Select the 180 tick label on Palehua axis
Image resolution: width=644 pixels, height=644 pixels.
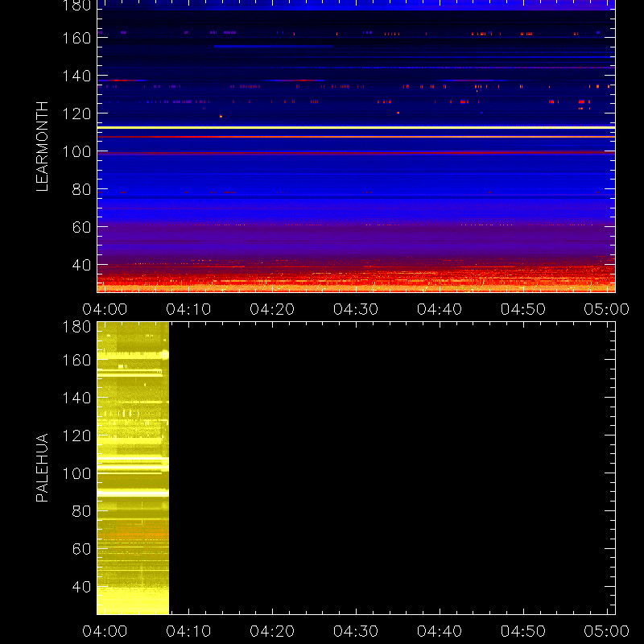[x=76, y=327]
